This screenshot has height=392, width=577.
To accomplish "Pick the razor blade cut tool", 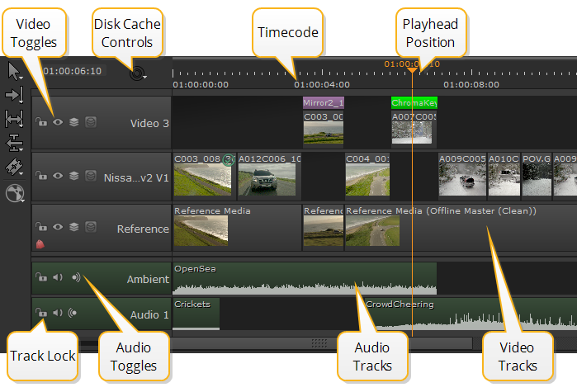I will coord(14,168).
